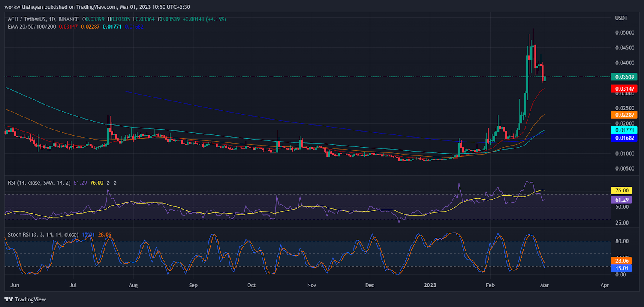
Task: Click the purple 61.29 tag on the RSI axis
Action: coord(621,200)
